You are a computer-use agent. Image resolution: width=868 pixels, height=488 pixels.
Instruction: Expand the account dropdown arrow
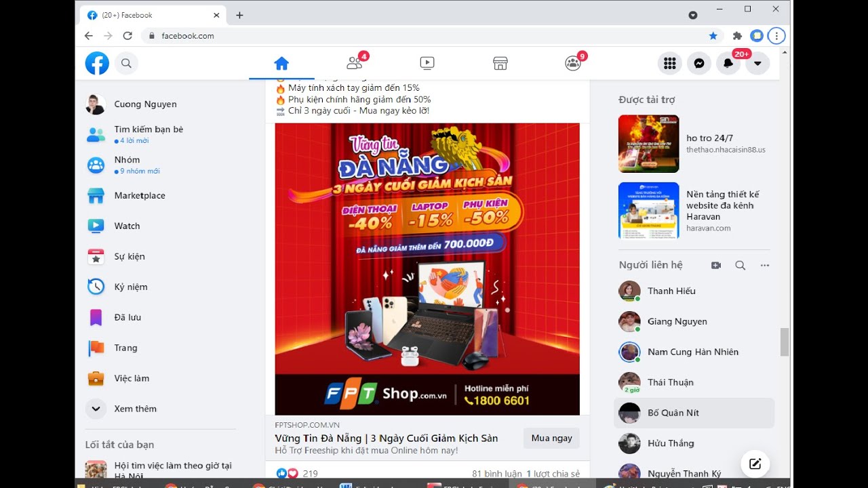pos(757,63)
